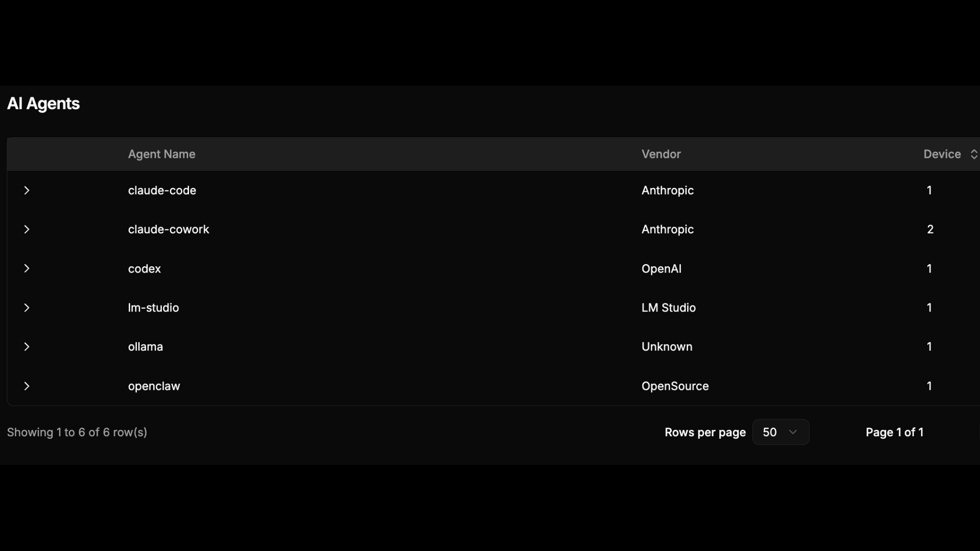The width and height of the screenshot is (980, 551).
Task: Select the codex agent name
Action: [144, 269]
